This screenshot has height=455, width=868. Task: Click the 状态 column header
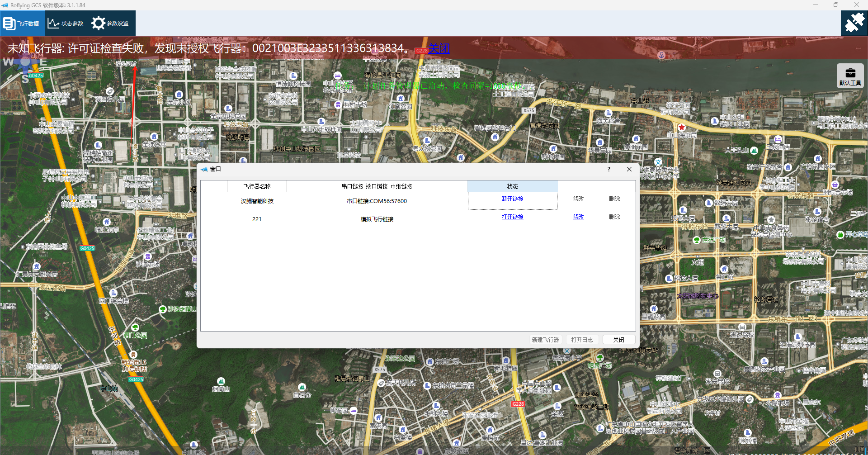pyautogui.click(x=512, y=186)
